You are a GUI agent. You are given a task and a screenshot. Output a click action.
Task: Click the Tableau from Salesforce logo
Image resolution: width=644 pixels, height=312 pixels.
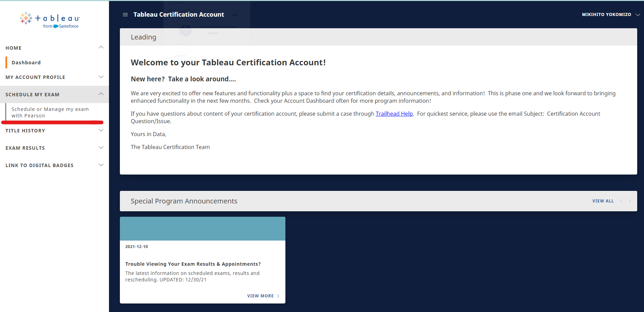[50, 20]
